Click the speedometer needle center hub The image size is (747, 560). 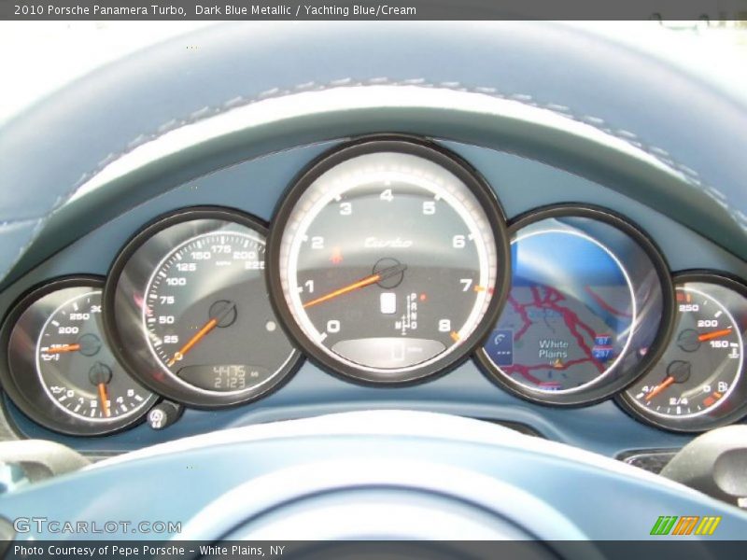point(222,313)
